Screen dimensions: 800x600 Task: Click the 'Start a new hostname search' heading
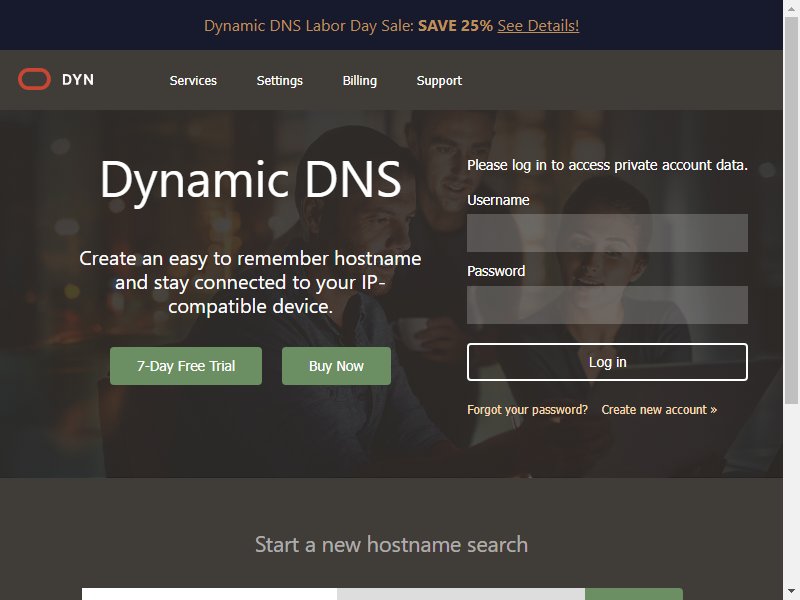pyautogui.click(x=391, y=544)
